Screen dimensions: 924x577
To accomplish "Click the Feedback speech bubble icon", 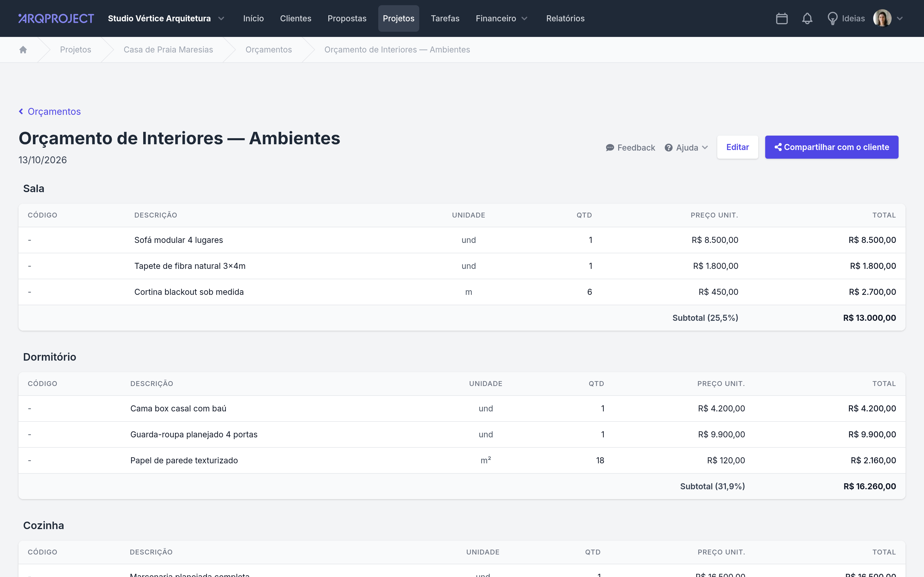I will [610, 148].
